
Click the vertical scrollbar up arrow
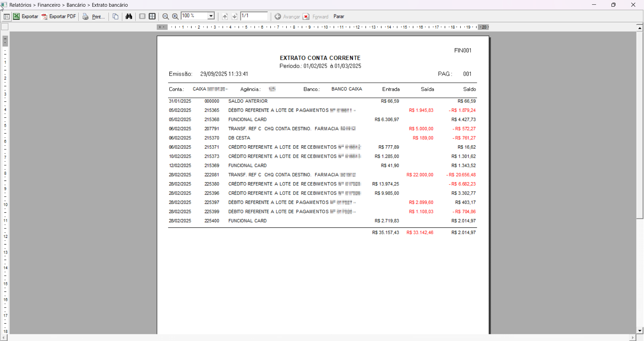click(x=640, y=28)
